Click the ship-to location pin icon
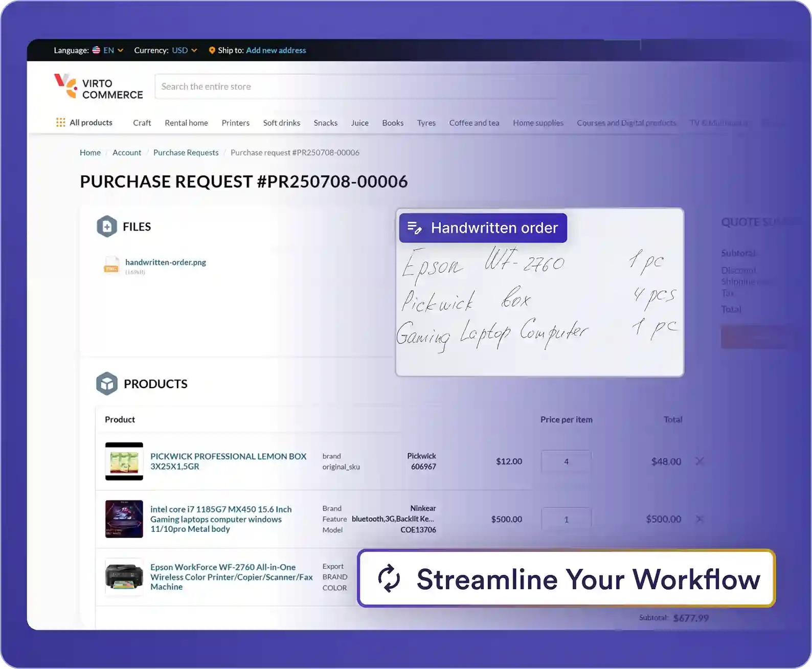 [x=212, y=50]
